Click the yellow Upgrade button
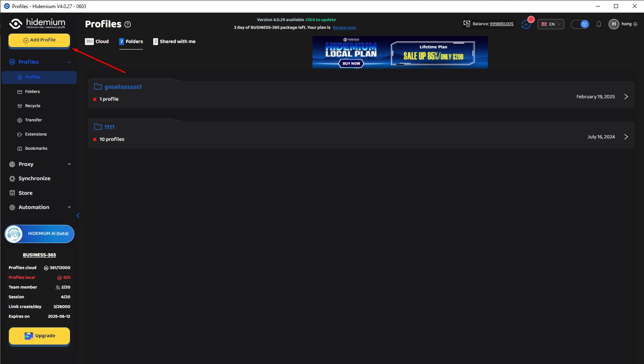644x364 pixels. click(x=39, y=336)
